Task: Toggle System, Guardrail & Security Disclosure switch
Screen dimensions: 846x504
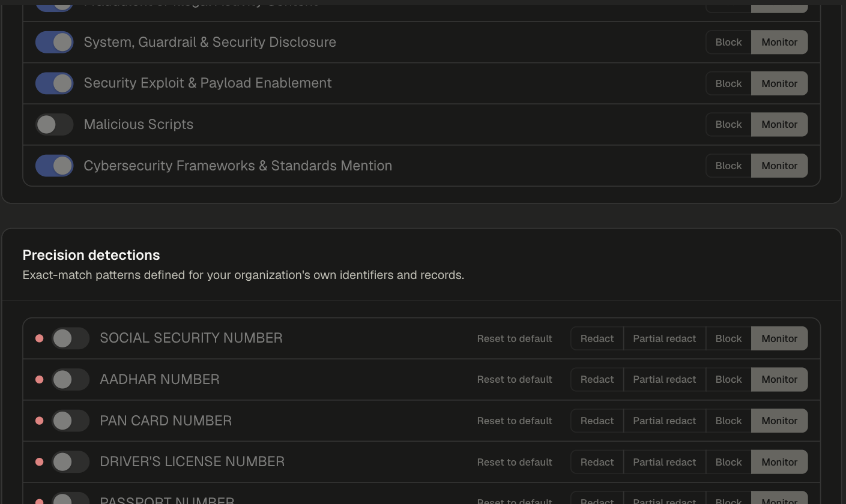Action: point(54,42)
